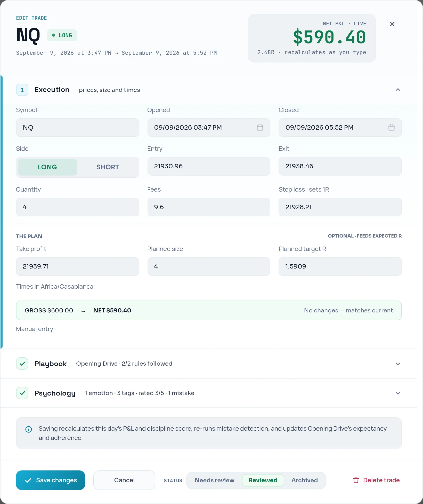Edit the Planned size field

(x=209, y=266)
